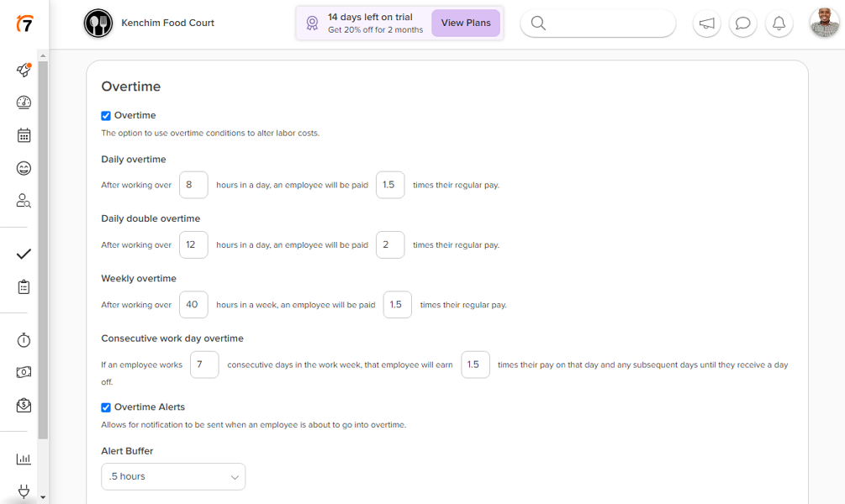Click the magnifier search icon
The image size is (845, 504).
pos(538,24)
